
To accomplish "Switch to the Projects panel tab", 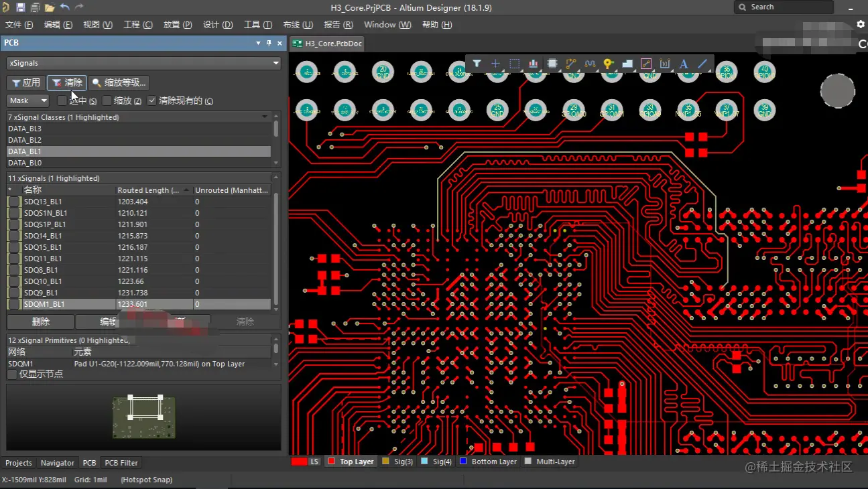I will coord(19,463).
